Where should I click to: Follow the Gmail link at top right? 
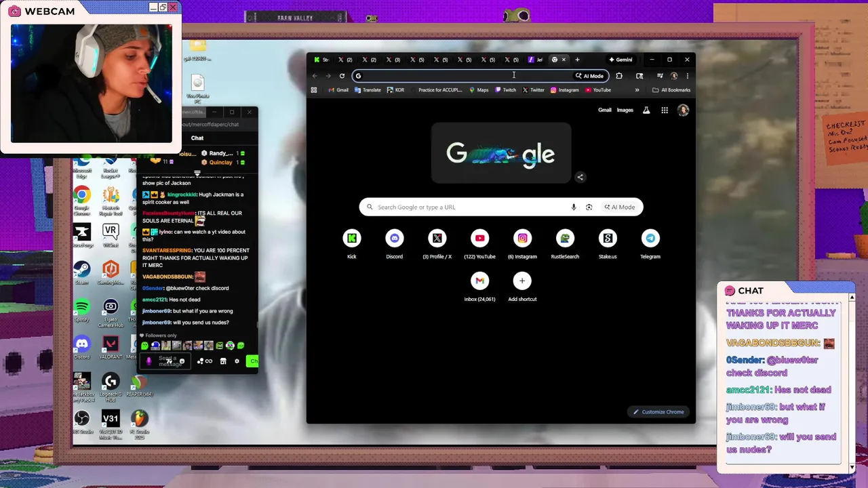[604, 110]
